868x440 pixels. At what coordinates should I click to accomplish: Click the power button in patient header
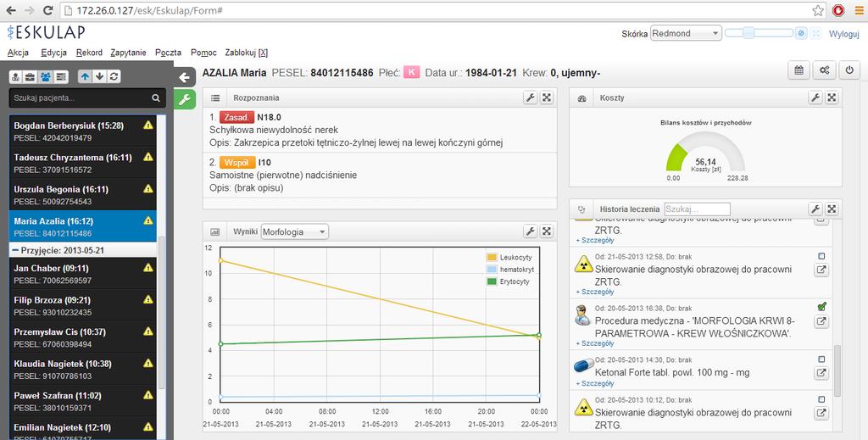coord(849,70)
